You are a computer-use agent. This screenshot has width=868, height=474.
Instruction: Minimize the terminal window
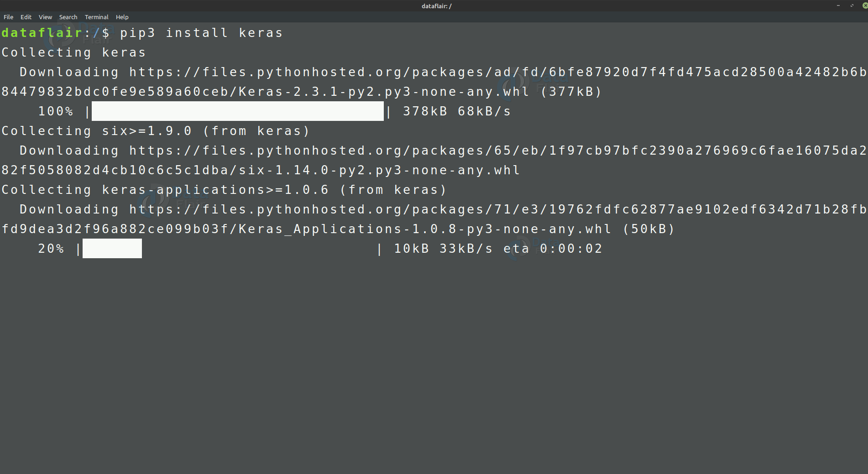coord(838,5)
